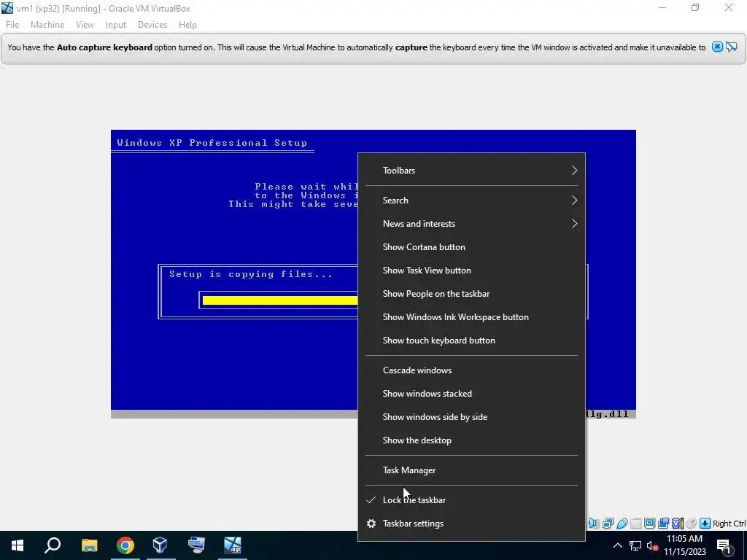
Task: Click the recording status icon
Action: pyautogui.click(x=663, y=524)
